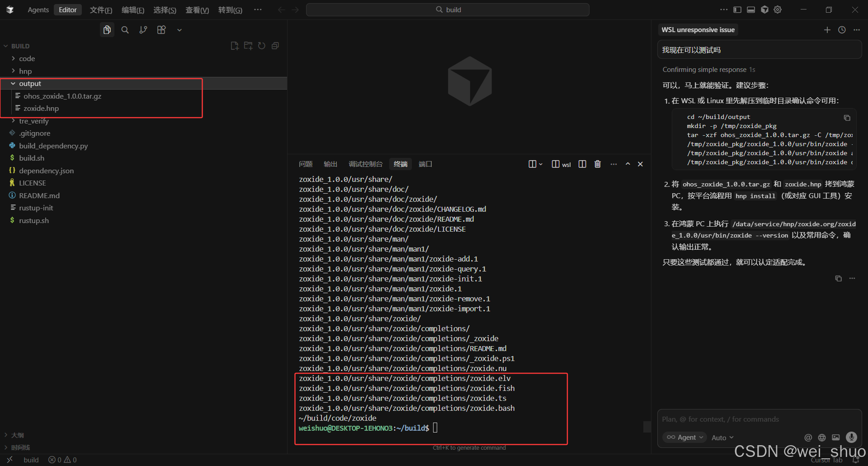Viewport: 868px width, 466px height.
Task: Expand the tre_verify folder
Action: pos(33,121)
